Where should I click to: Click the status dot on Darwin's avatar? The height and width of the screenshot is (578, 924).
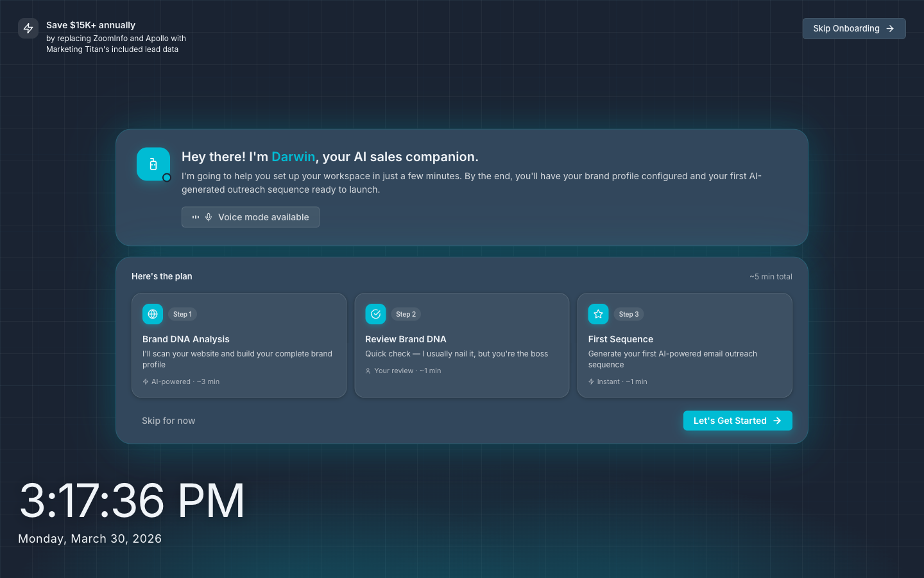point(166,177)
